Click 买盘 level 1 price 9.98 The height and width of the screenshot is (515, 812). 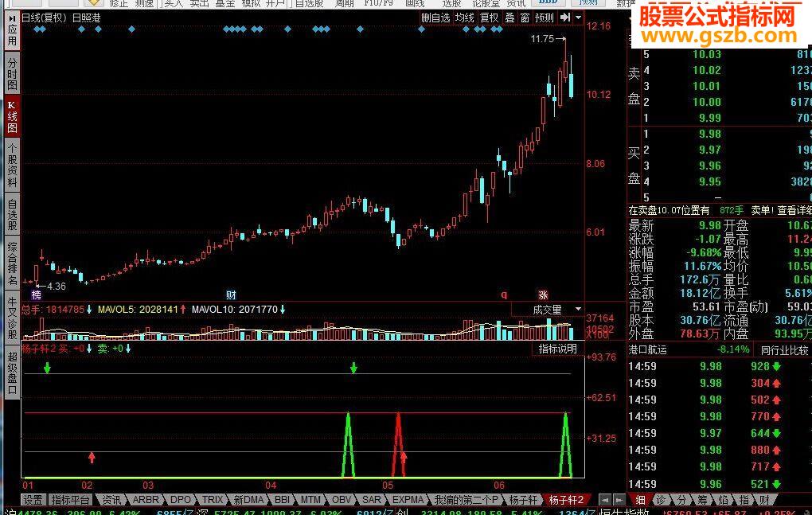709,134
